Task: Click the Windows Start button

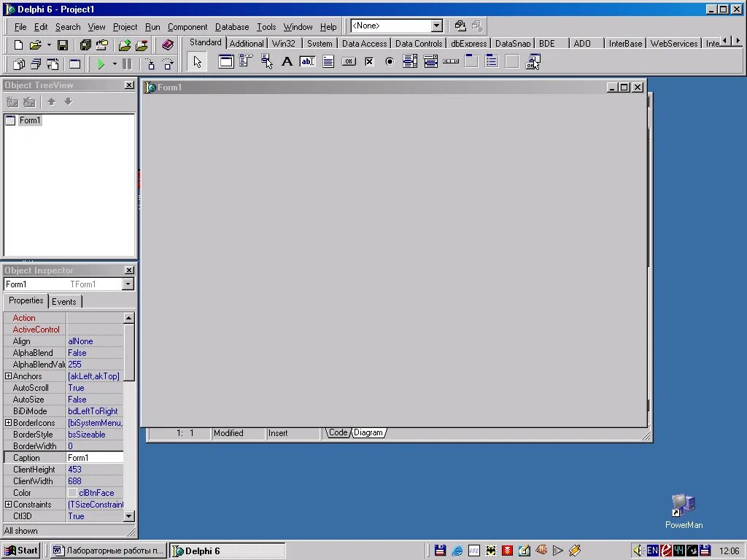Action: tap(20, 551)
